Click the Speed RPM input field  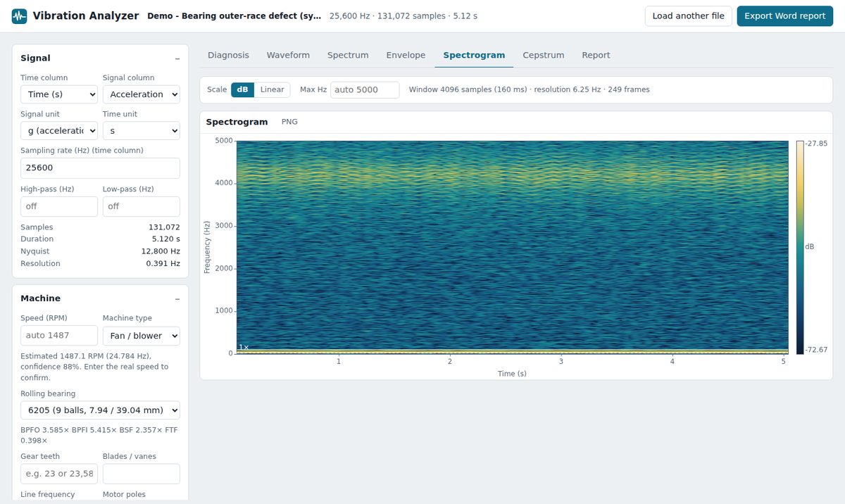click(59, 336)
